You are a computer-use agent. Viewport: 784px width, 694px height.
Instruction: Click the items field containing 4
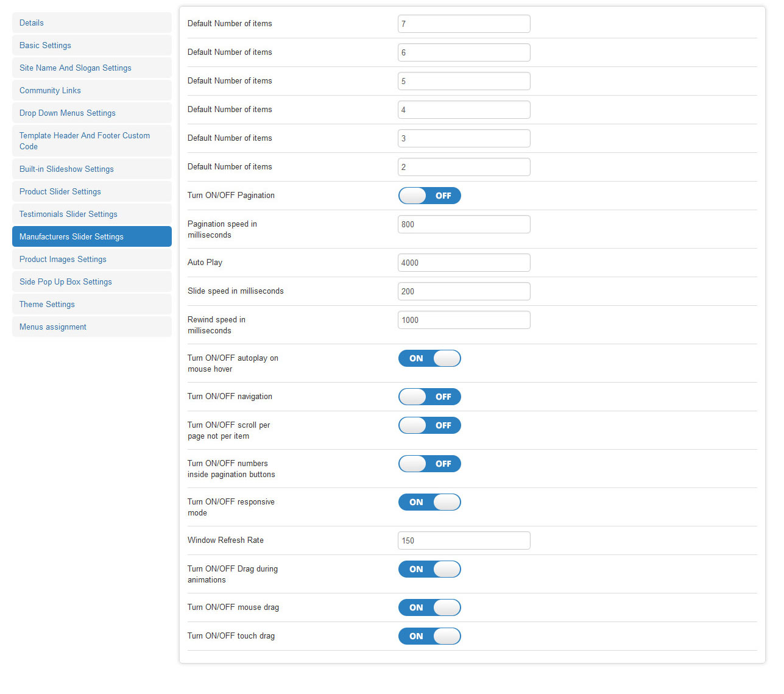click(x=464, y=110)
